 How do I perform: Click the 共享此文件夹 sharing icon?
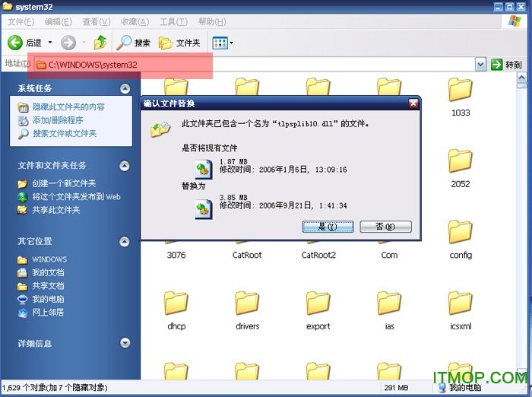click(22, 210)
